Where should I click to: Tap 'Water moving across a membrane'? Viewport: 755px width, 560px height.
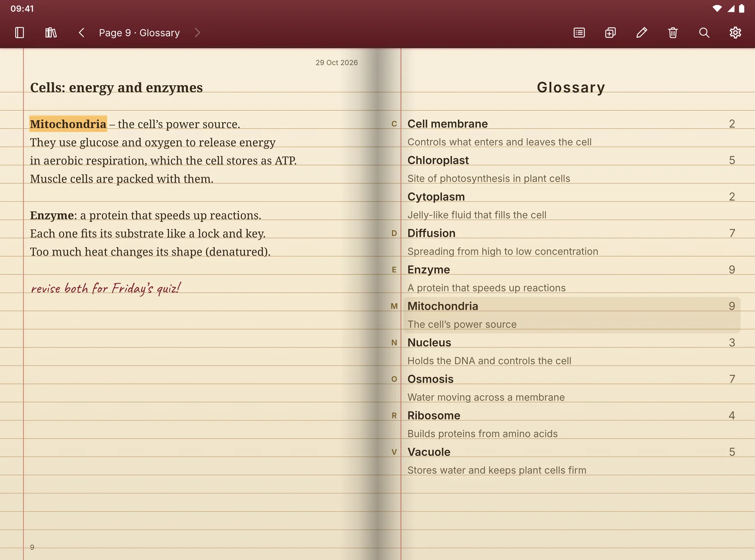[486, 397]
